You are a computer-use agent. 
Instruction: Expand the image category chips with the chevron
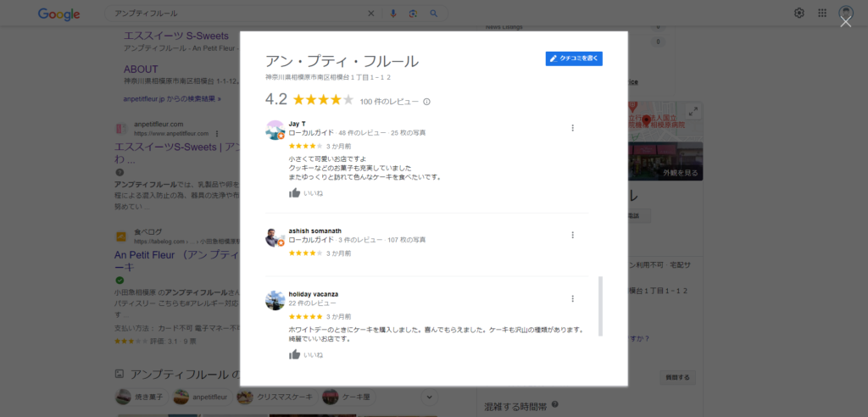430,397
